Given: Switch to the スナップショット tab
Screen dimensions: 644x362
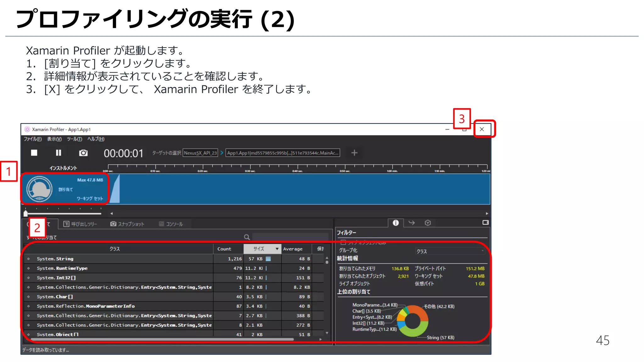Looking at the screenshot, I should (127, 224).
